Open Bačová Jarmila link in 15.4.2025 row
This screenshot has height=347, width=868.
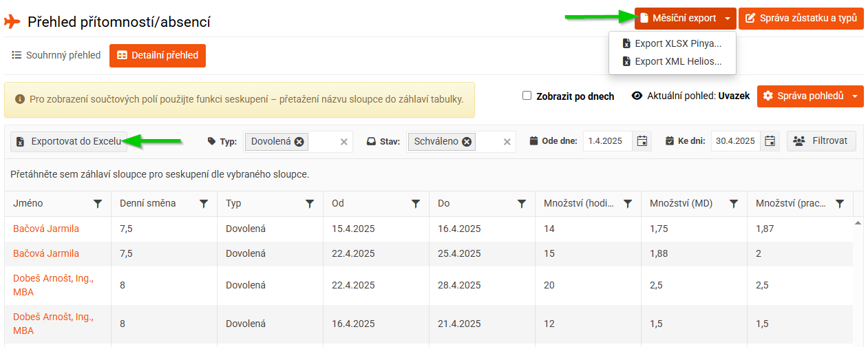46,229
